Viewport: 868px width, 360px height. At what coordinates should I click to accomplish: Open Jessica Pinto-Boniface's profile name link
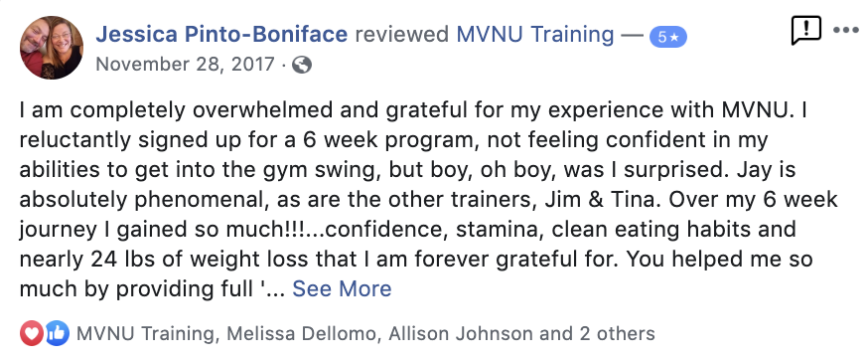pos(221,35)
